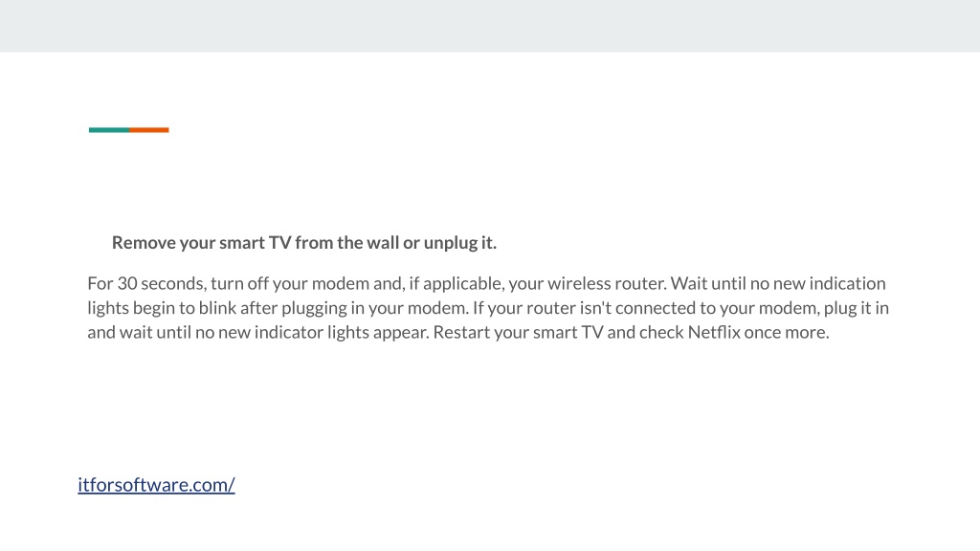Click the teal segment of the accent line
980x551 pixels.
[109, 130]
